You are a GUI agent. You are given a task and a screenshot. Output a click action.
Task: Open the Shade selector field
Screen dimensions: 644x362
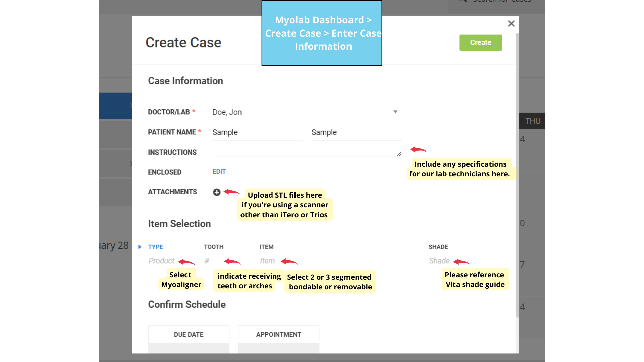point(439,261)
